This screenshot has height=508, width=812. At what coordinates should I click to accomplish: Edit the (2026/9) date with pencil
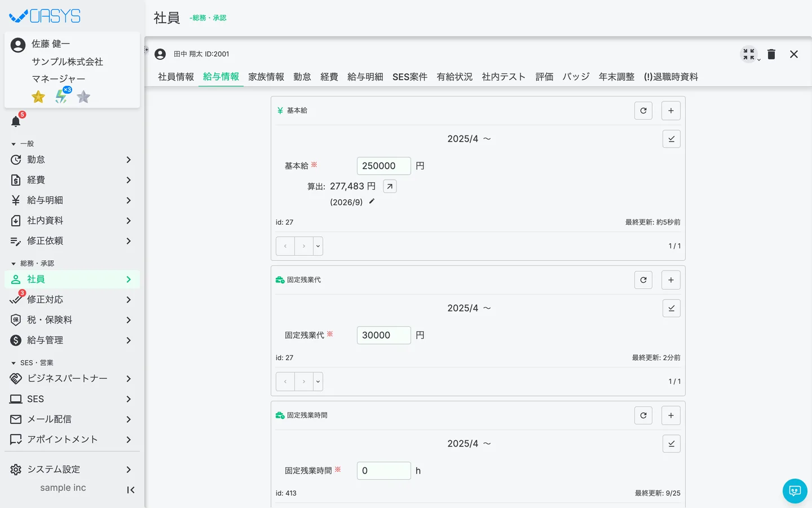[372, 202]
